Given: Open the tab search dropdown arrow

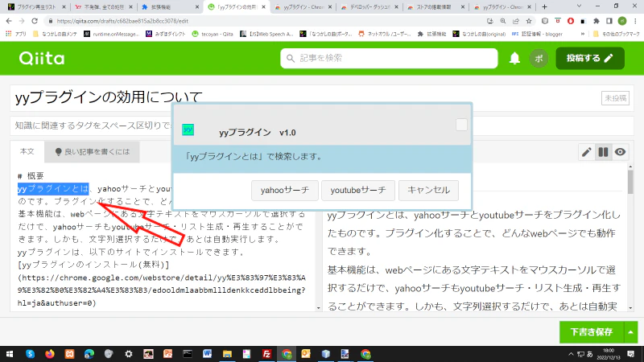Looking at the screenshot, I should click(x=579, y=6).
